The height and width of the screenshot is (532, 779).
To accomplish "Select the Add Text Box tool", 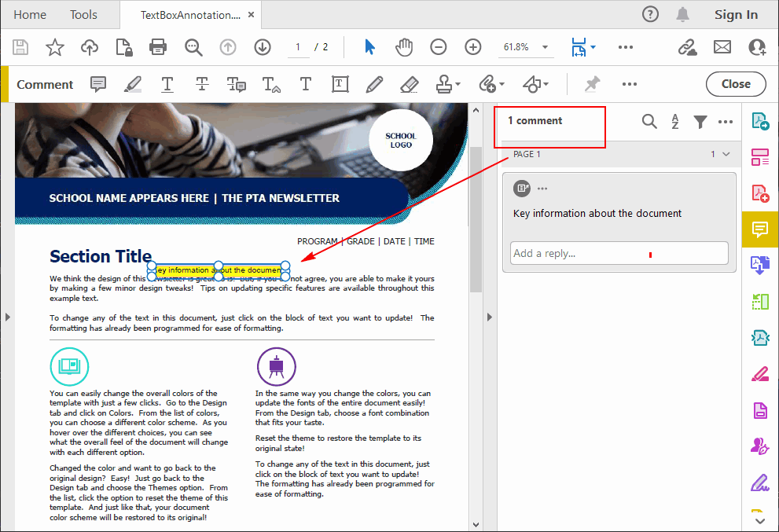I will 340,84.
